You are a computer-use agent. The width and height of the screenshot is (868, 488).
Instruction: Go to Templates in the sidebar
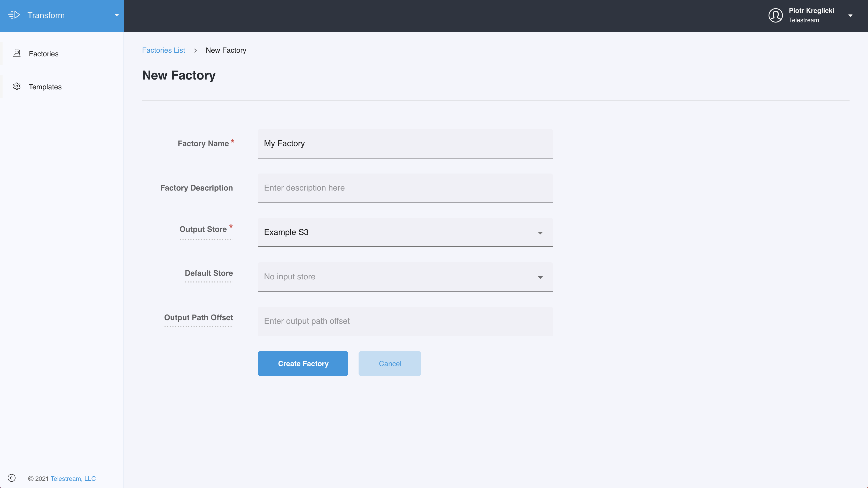45,87
